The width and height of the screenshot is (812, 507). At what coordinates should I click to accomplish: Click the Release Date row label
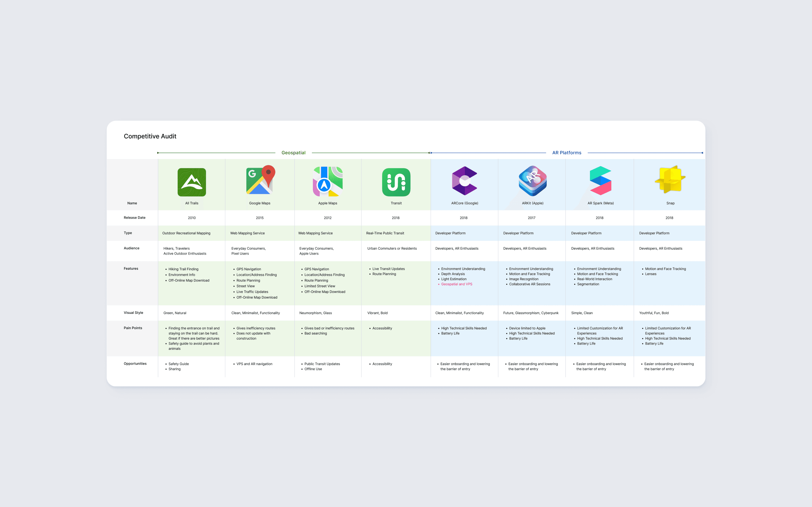click(x=134, y=218)
